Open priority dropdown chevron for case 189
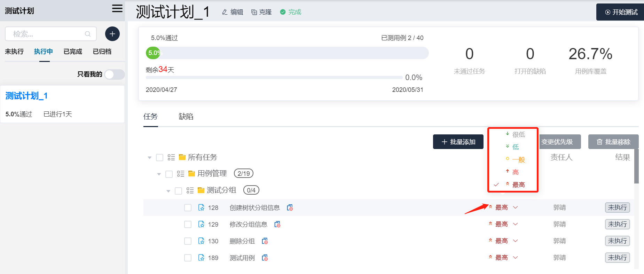 click(516, 258)
